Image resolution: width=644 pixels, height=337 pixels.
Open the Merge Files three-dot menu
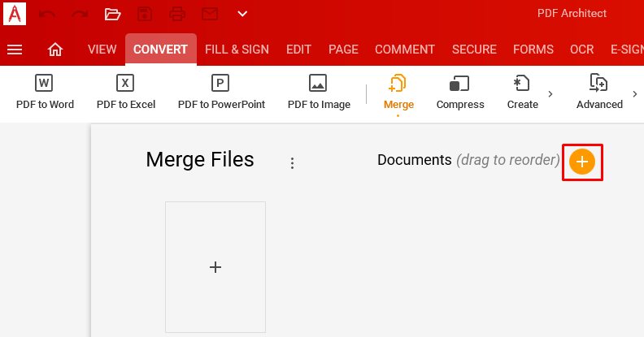pyautogui.click(x=292, y=162)
